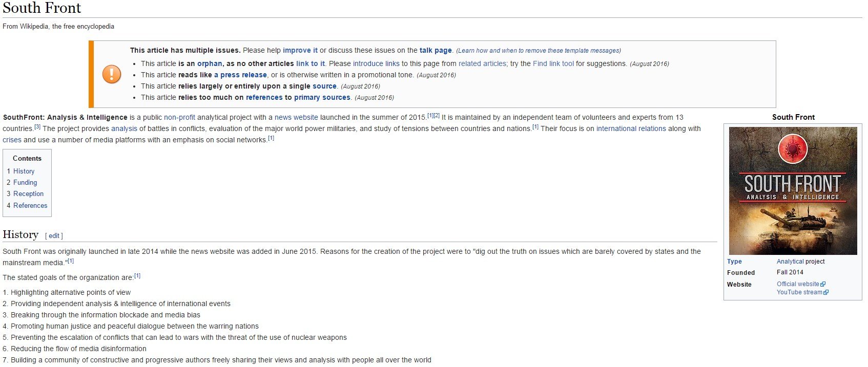Screen dimensions: 868x367
Task: Edit the History section
Action: (x=54, y=236)
